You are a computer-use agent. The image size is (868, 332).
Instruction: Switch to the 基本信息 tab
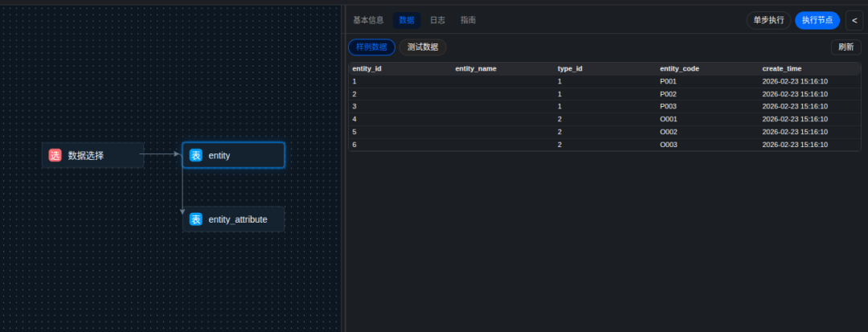pos(368,20)
